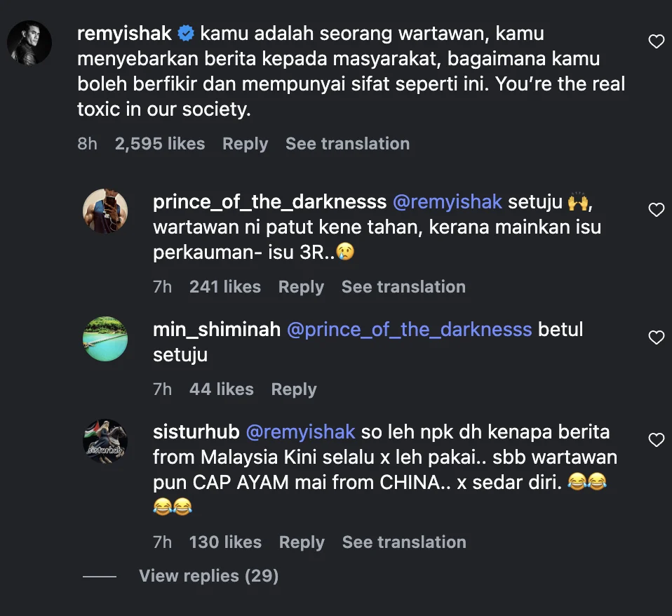672x616 pixels.
Task: See translation of sisturhub's comment
Action: [404, 542]
